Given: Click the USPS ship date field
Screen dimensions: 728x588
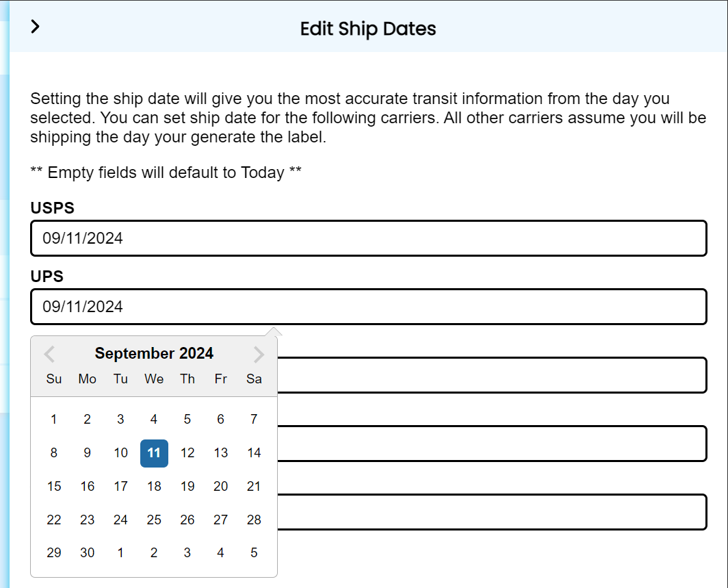Looking at the screenshot, I should point(368,238).
